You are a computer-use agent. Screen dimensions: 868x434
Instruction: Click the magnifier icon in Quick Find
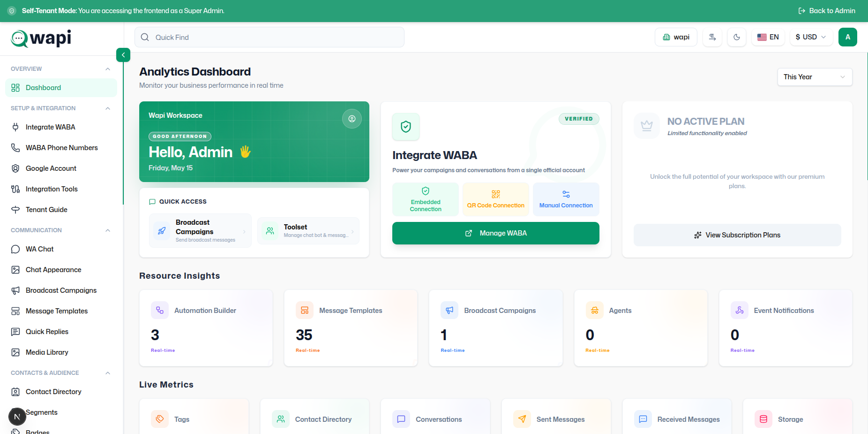coord(145,37)
